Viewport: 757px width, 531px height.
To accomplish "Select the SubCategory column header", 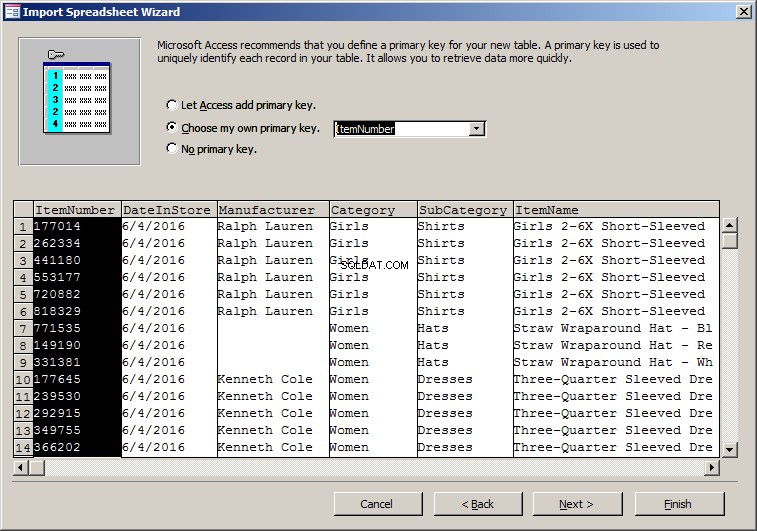I will tap(465, 210).
